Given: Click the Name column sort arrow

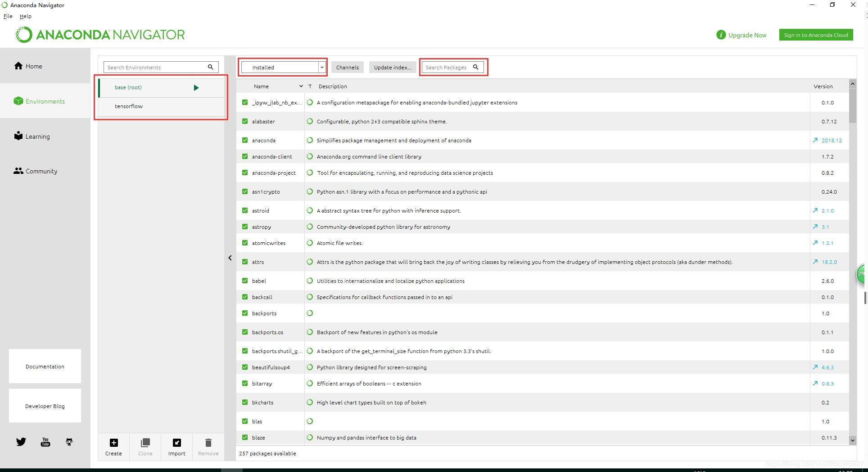Looking at the screenshot, I should point(301,86).
